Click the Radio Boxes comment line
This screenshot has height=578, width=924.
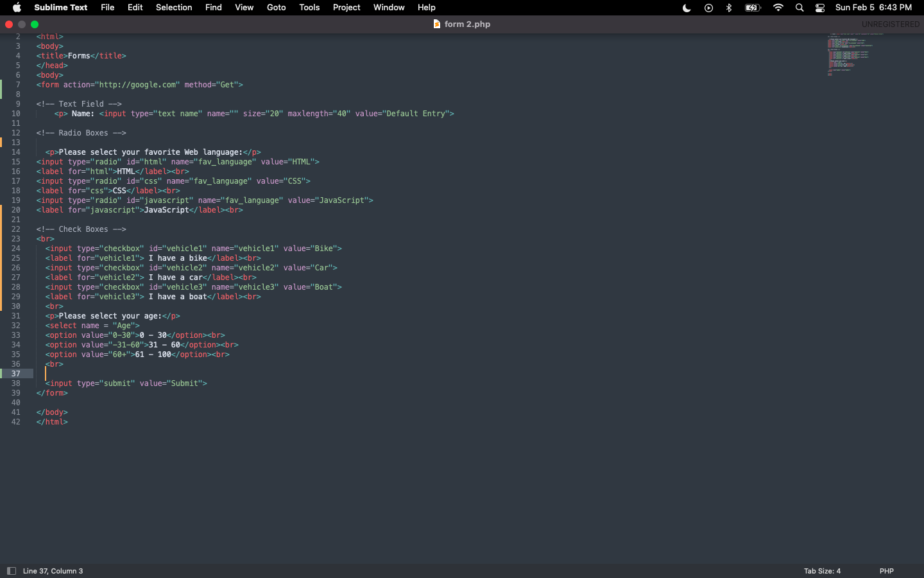[x=81, y=133]
